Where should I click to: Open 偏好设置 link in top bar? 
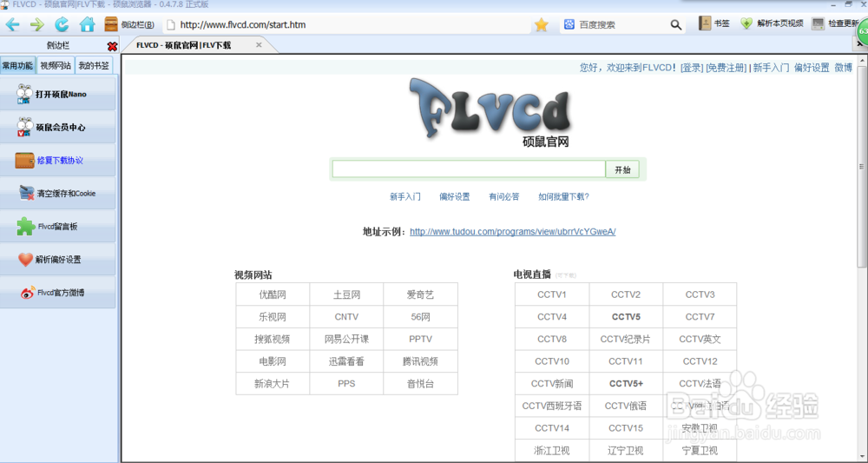(812, 68)
